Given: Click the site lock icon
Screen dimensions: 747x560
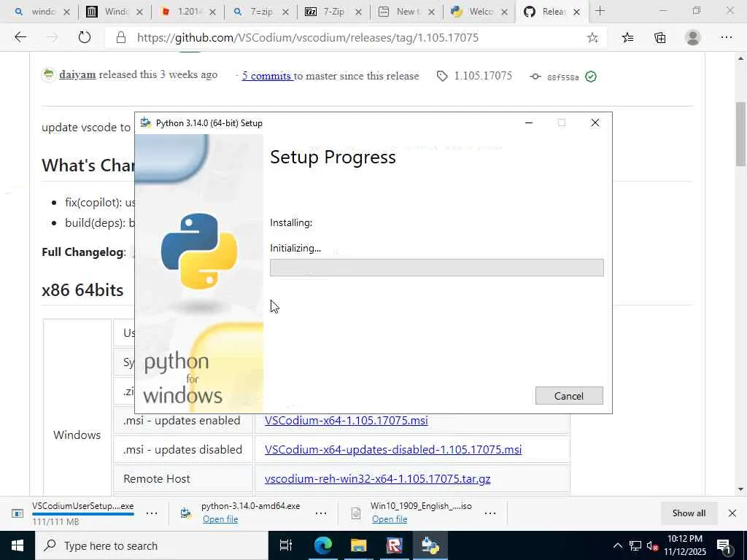Looking at the screenshot, I should pos(121,38).
